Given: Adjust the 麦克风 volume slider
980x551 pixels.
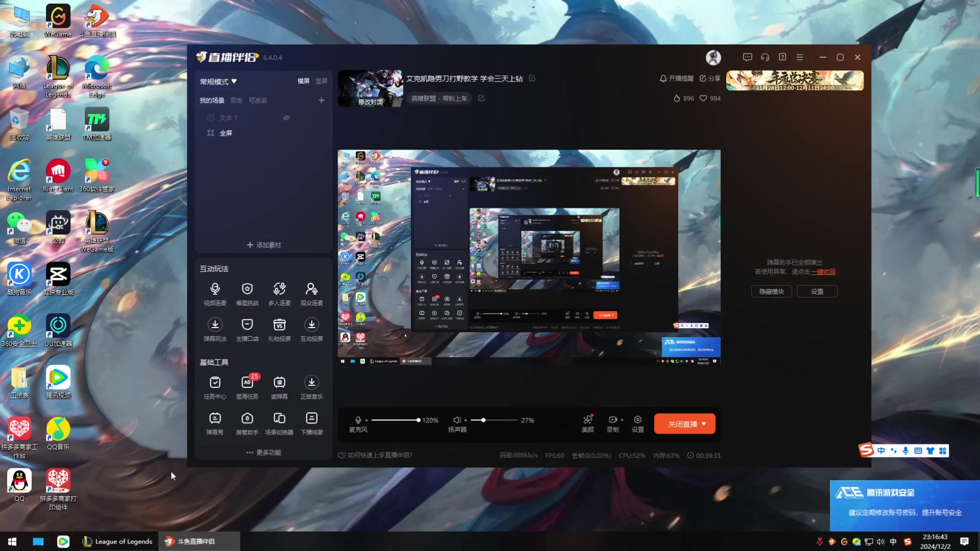Looking at the screenshot, I should click(395, 420).
